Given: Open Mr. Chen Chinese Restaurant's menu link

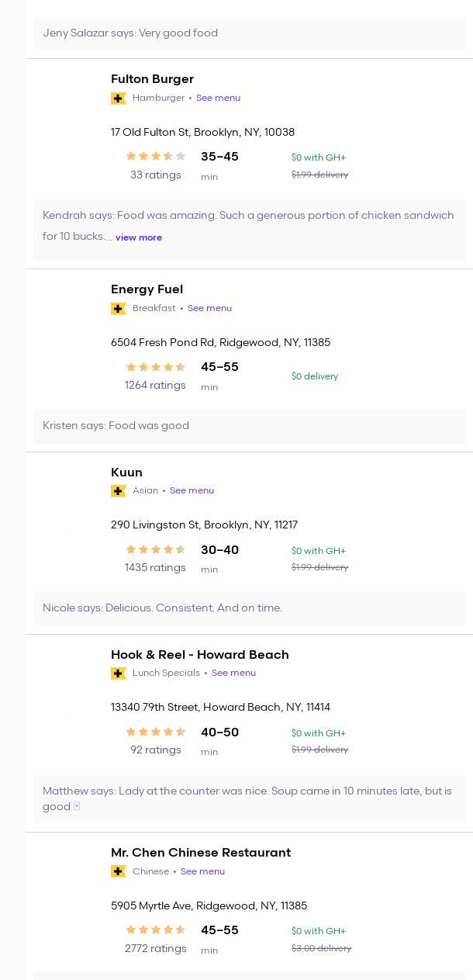Looking at the screenshot, I should (202, 871).
